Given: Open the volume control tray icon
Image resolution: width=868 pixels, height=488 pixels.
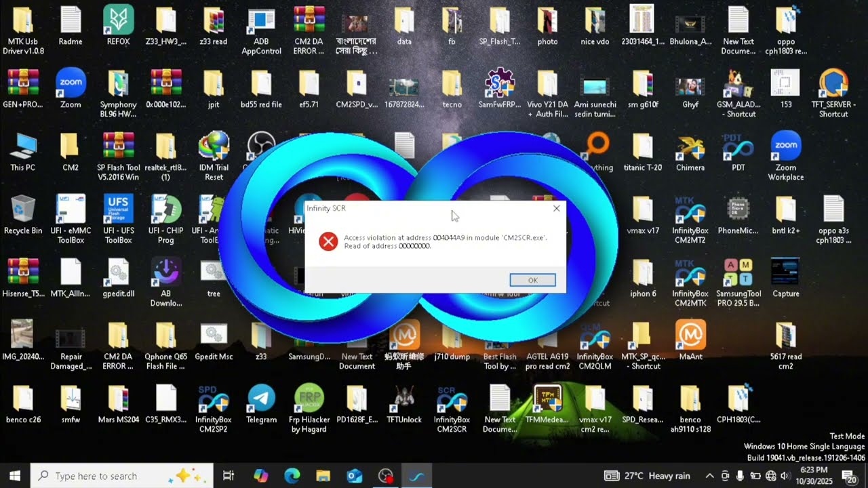Looking at the screenshot, I should pos(785,476).
